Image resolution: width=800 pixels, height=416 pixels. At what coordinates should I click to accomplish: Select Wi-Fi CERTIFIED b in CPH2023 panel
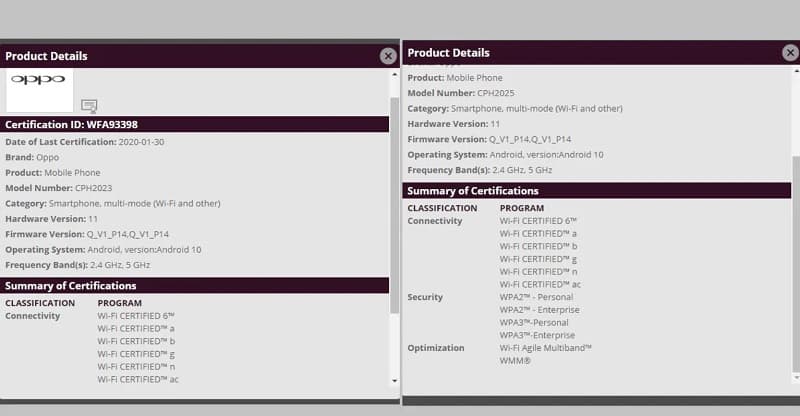[x=136, y=341]
